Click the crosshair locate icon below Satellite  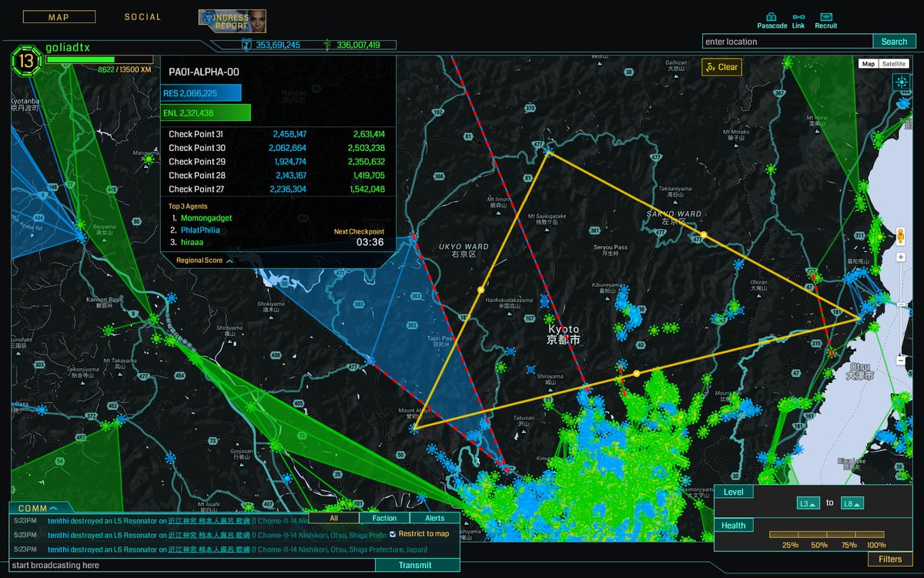point(902,81)
